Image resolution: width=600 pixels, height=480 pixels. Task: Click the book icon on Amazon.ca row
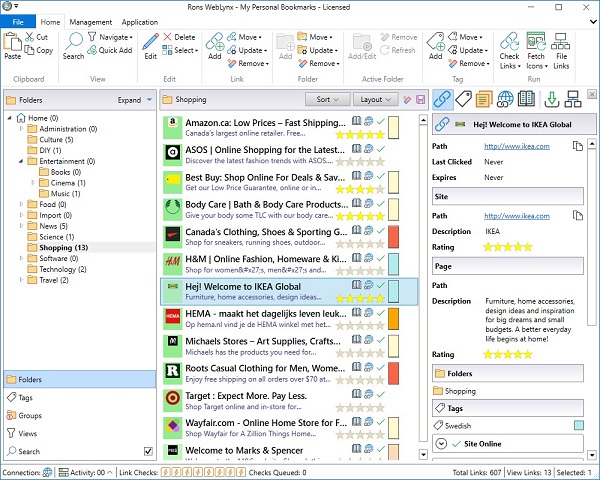[x=356, y=121]
